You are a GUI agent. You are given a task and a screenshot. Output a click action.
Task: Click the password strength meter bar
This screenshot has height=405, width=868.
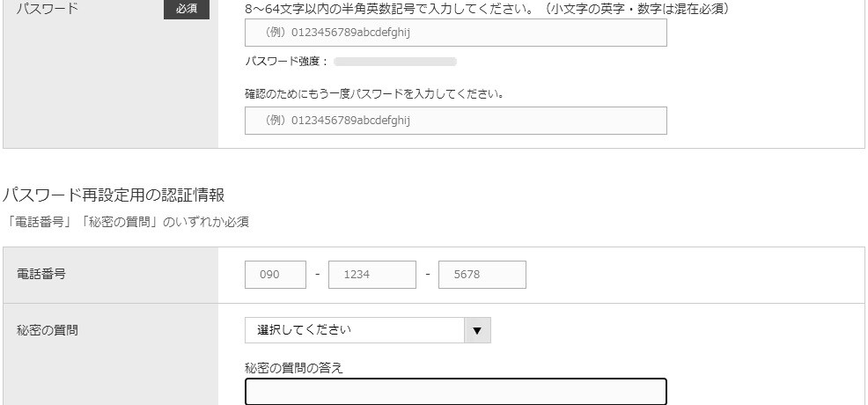[x=395, y=62]
